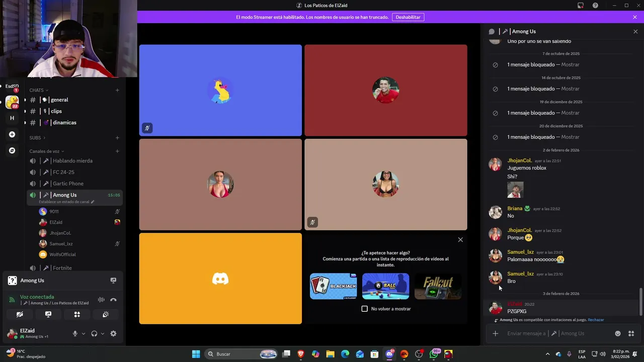Select 9011 in voice member list
The image size is (644, 362).
[79, 212]
